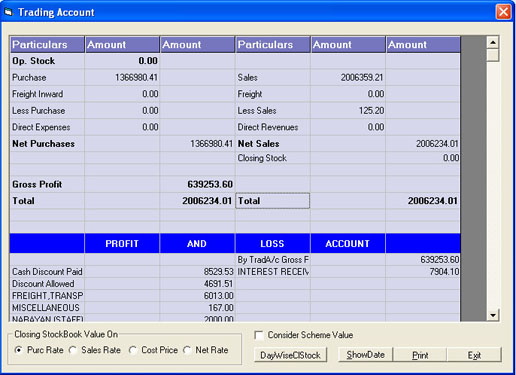Click the PROFIT header cell
The width and height of the screenshot is (516, 375).
tap(122, 243)
